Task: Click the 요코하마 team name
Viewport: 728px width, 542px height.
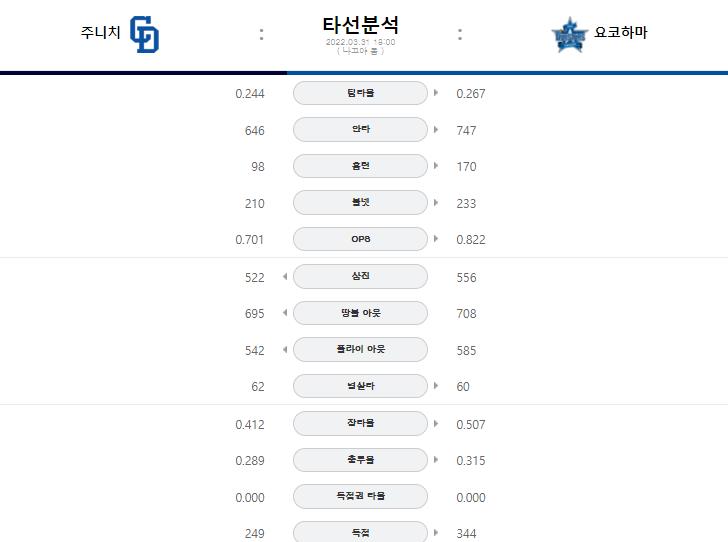Action: click(621, 33)
